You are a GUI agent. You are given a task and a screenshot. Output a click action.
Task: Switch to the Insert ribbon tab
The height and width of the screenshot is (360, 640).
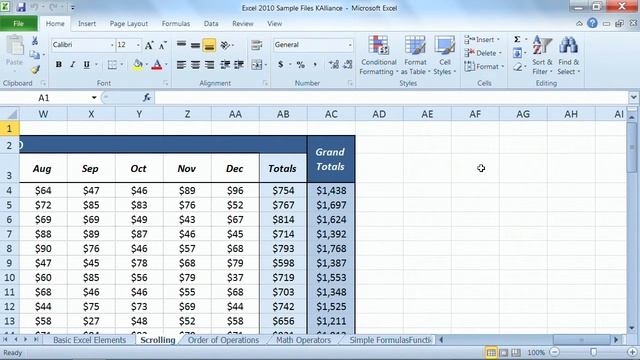pyautogui.click(x=87, y=24)
